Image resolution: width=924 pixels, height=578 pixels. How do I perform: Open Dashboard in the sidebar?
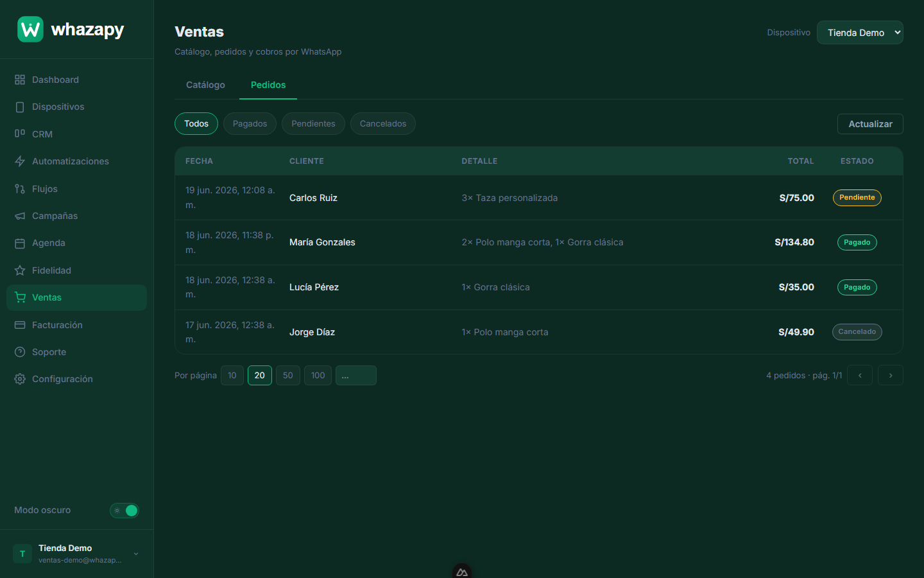(x=77, y=80)
